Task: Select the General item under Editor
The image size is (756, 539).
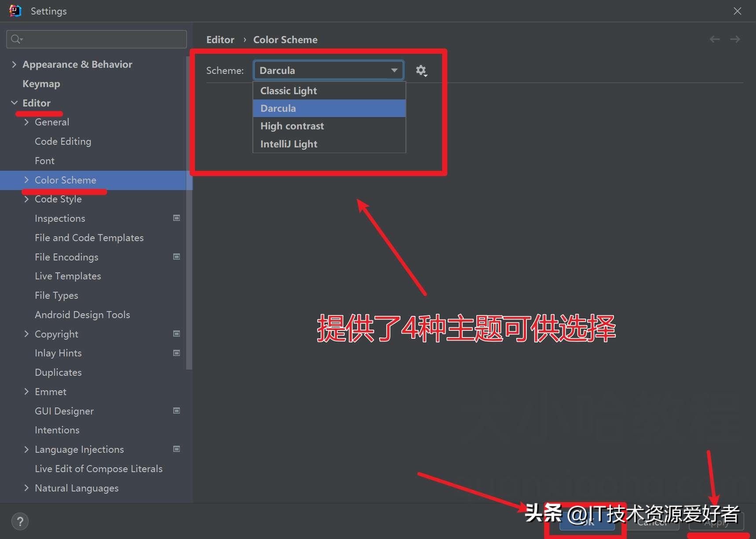Action: coord(52,122)
